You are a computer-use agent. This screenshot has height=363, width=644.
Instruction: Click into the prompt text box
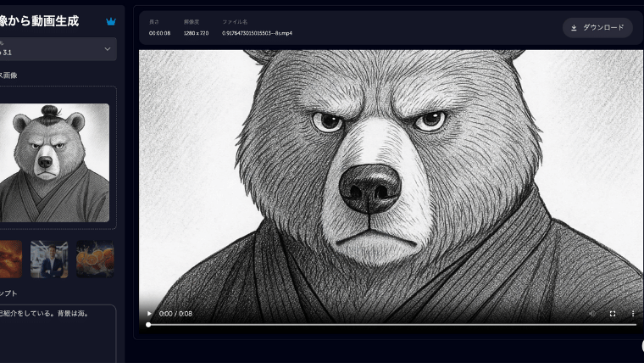click(x=56, y=331)
